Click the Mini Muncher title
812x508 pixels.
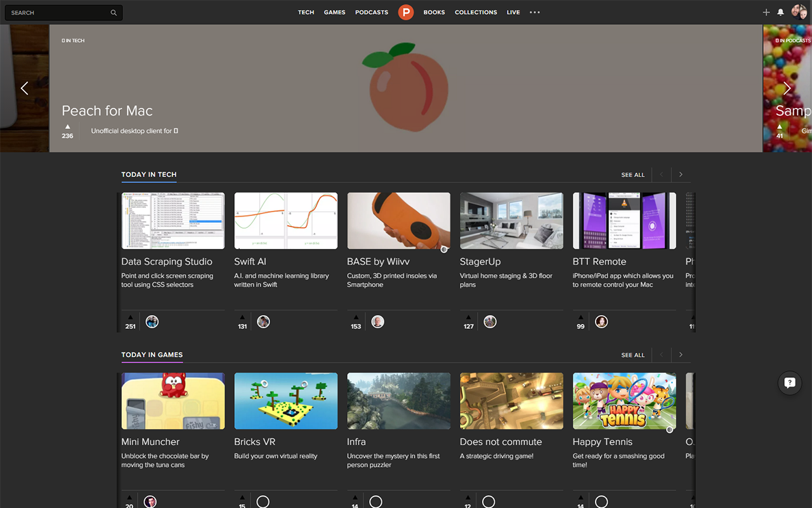[x=150, y=442]
